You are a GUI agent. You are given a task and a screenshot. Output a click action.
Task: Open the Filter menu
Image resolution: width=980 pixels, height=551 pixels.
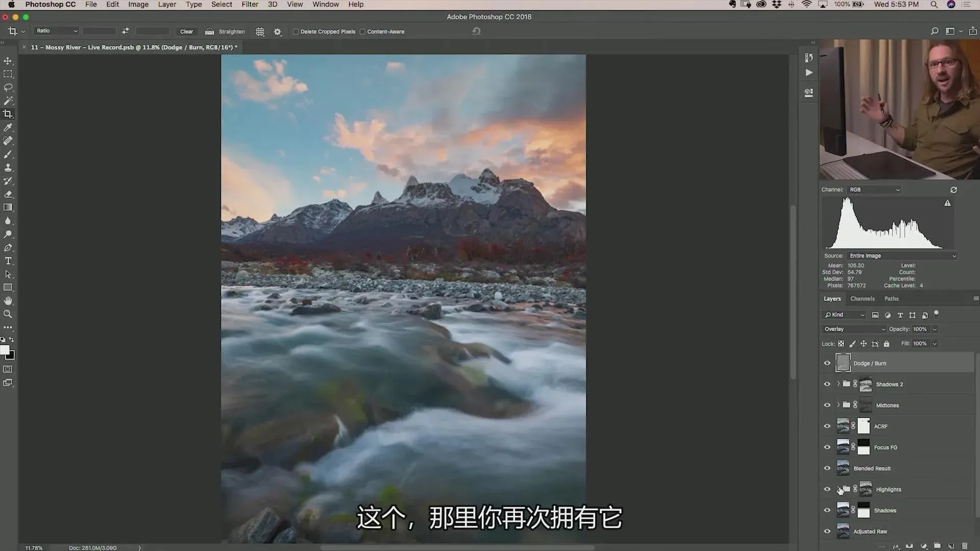click(x=250, y=5)
